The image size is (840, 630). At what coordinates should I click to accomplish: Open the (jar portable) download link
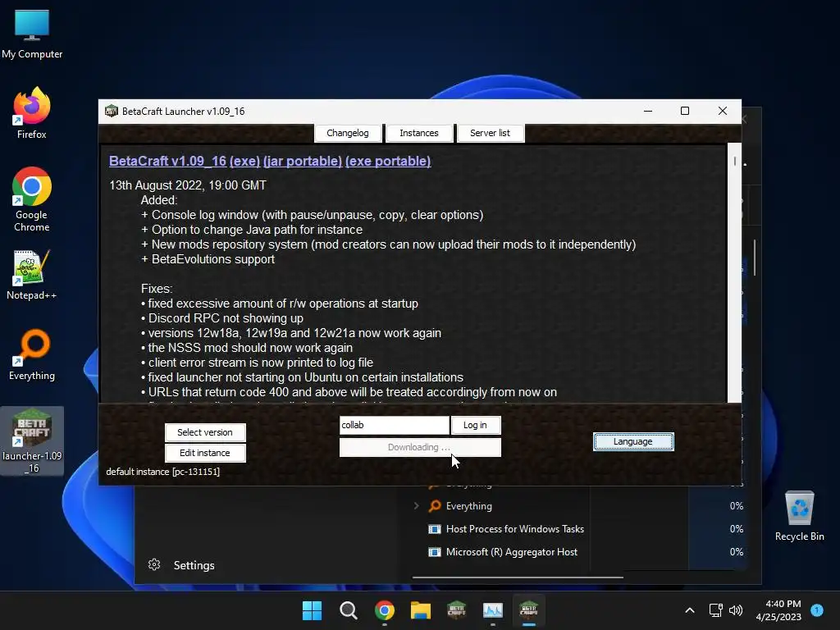pos(303,162)
